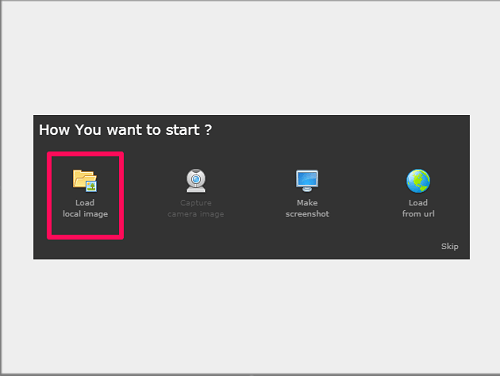Open the Load local image folder icon
The image size is (500, 376).
pyautogui.click(x=85, y=181)
